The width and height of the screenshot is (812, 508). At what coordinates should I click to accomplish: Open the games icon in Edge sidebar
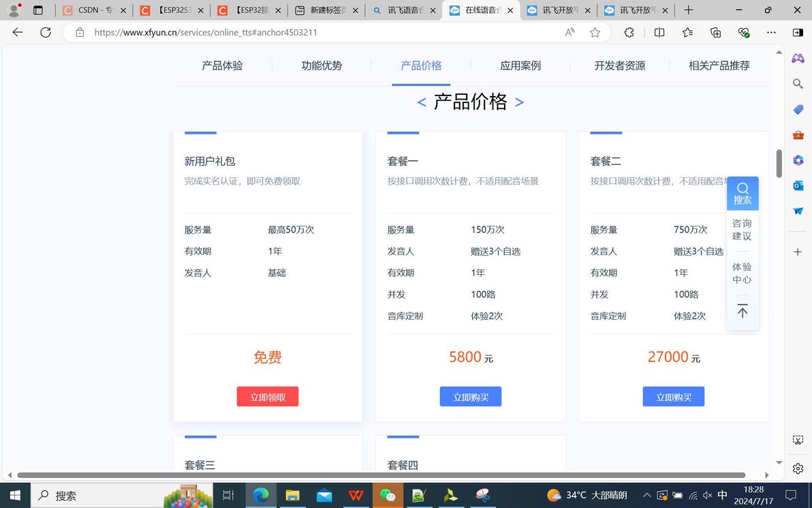tap(798, 58)
